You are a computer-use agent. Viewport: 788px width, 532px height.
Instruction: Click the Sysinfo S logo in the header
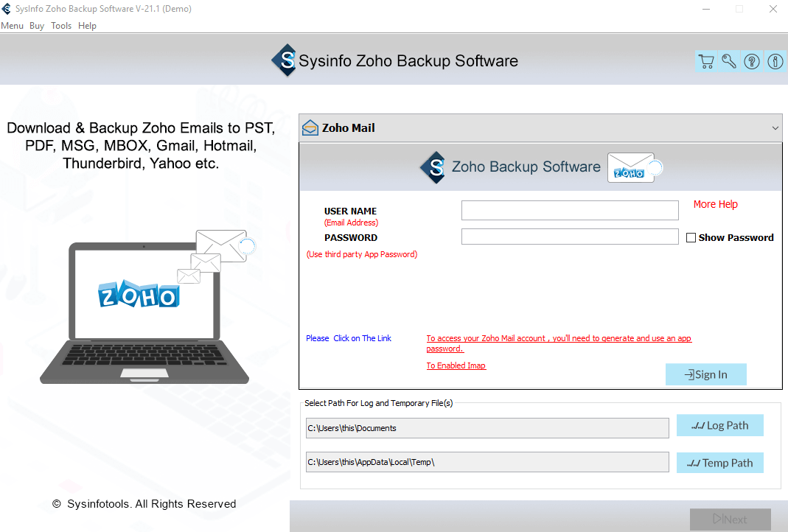coord(285,60)
